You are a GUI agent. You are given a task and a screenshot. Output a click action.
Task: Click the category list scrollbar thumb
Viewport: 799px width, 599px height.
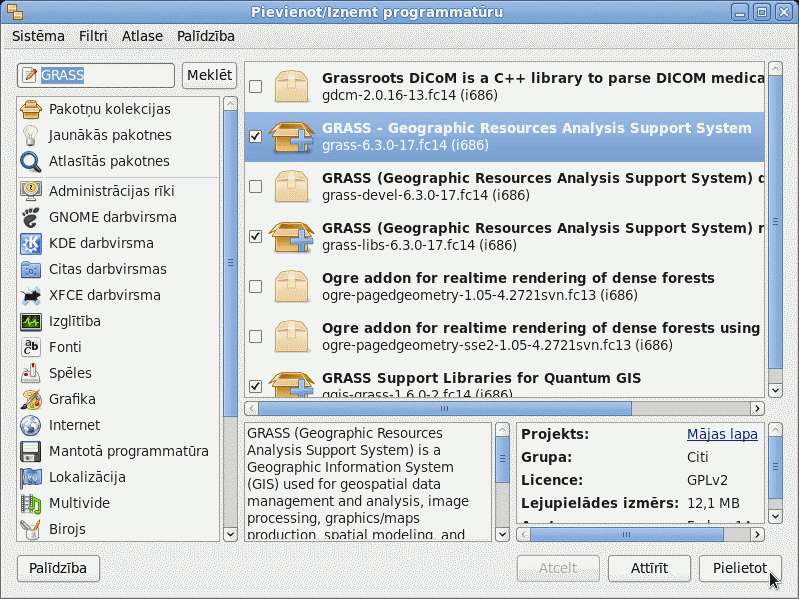pyautogui.click(x=230, y=263)
